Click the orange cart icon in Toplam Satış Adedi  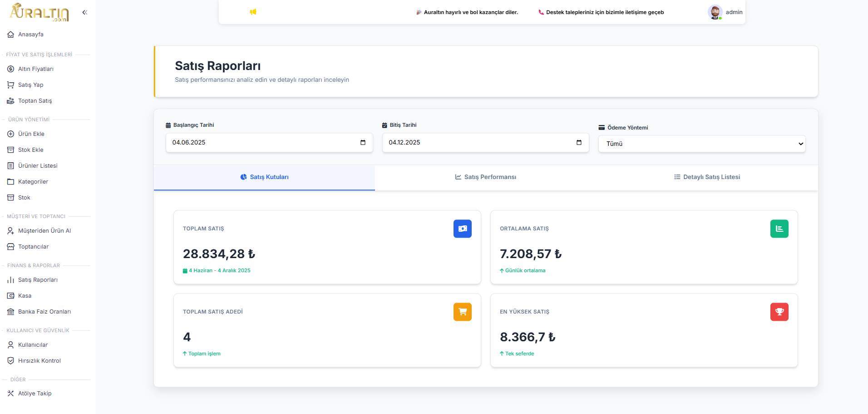click(x=462, y=312)
